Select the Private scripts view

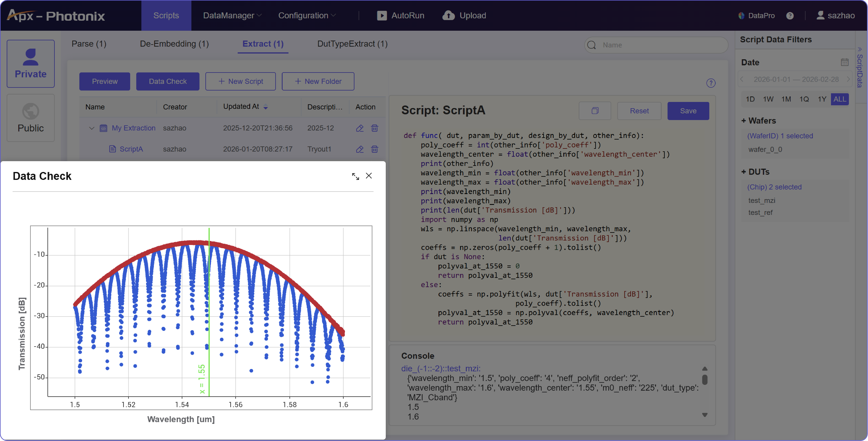[30, 64]
